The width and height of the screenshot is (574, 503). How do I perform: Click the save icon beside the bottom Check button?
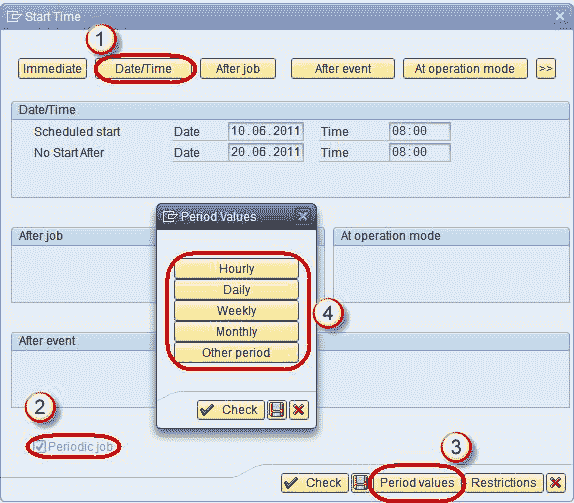361,483
